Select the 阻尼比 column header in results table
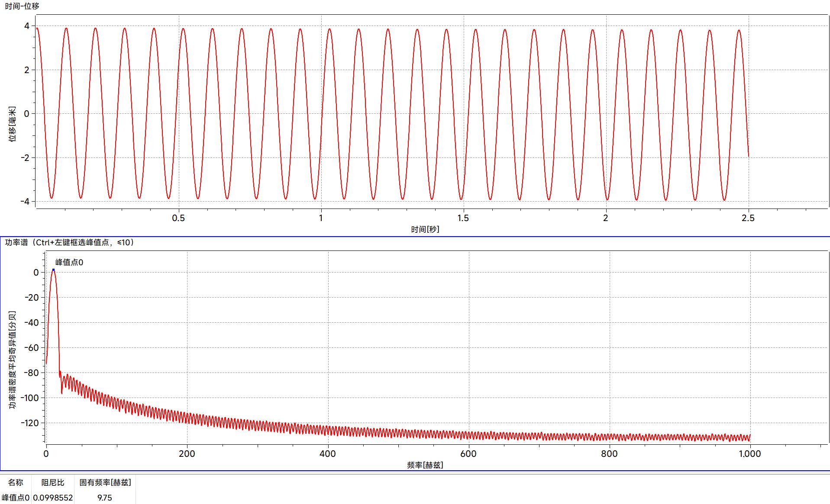Image resolution: width=830 pixels, height=504 pixels. coord(53,483)
